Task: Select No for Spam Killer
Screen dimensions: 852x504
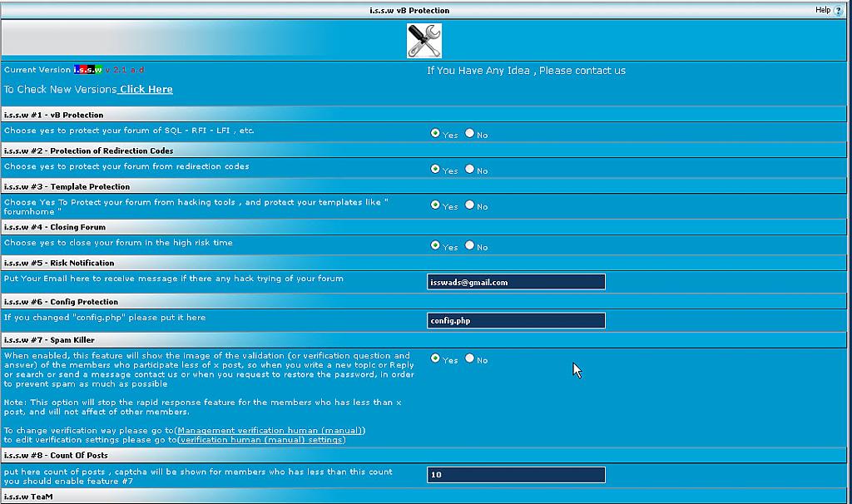Action: coord(470,358)
